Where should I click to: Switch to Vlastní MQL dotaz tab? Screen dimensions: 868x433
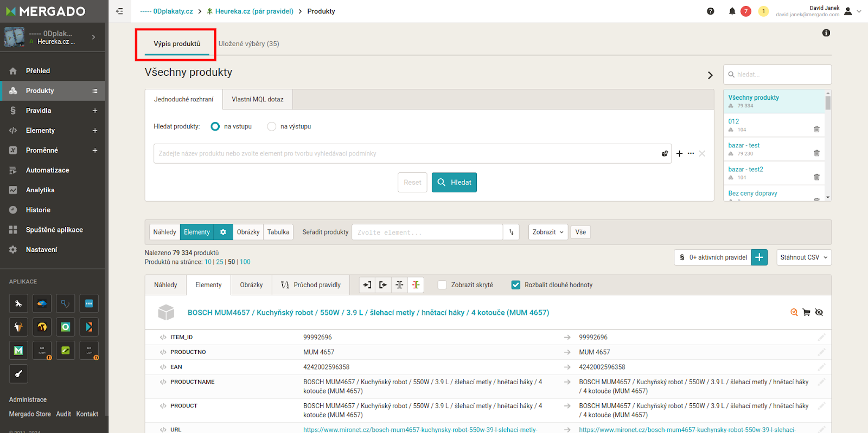coord(258,100)
